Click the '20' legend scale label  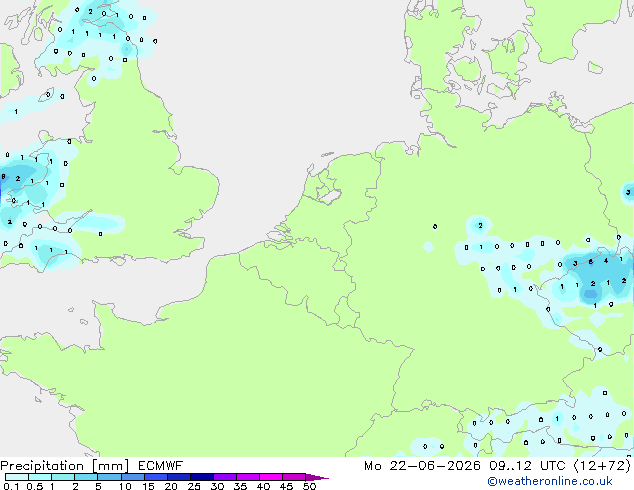click(171, 486)
